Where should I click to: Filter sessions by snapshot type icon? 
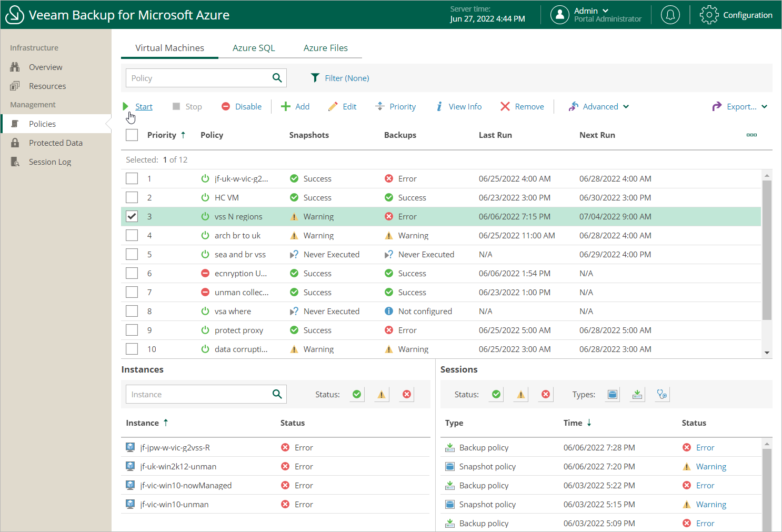[x=612, y=394]
